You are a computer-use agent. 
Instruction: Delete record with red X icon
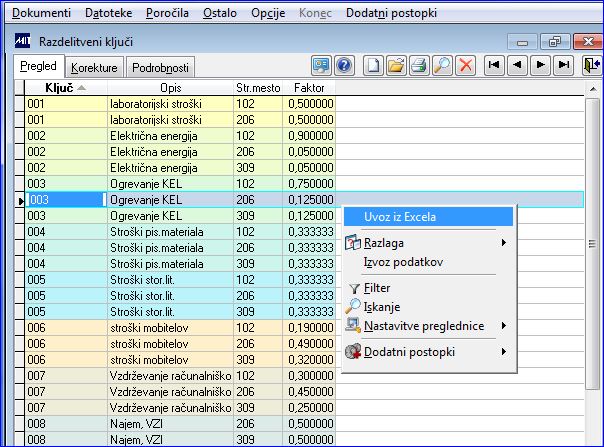coord(466,65)
